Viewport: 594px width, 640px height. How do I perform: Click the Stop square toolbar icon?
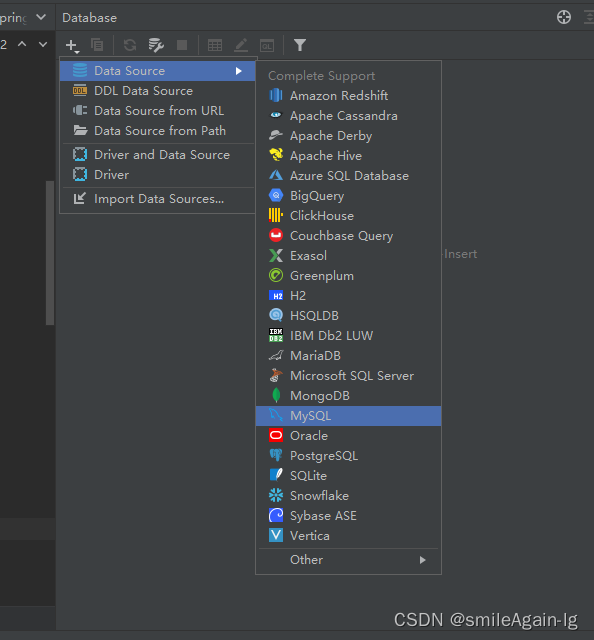tap(182, 45)
